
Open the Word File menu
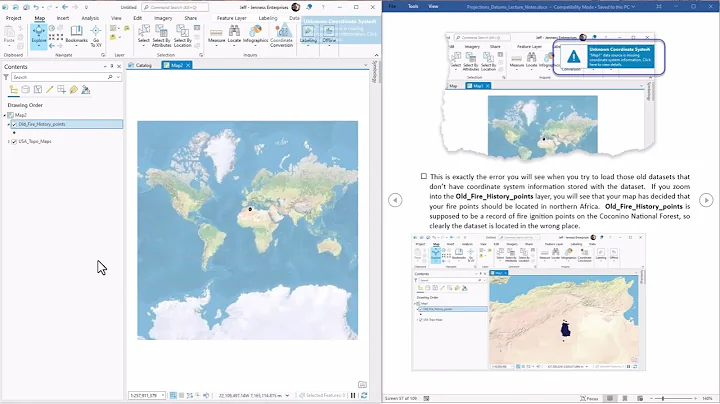click(x=392, y=6)
